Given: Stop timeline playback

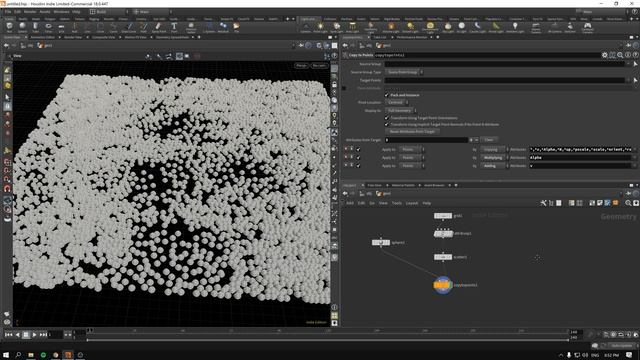Looking at the screenshot, I should coord(26,335).
